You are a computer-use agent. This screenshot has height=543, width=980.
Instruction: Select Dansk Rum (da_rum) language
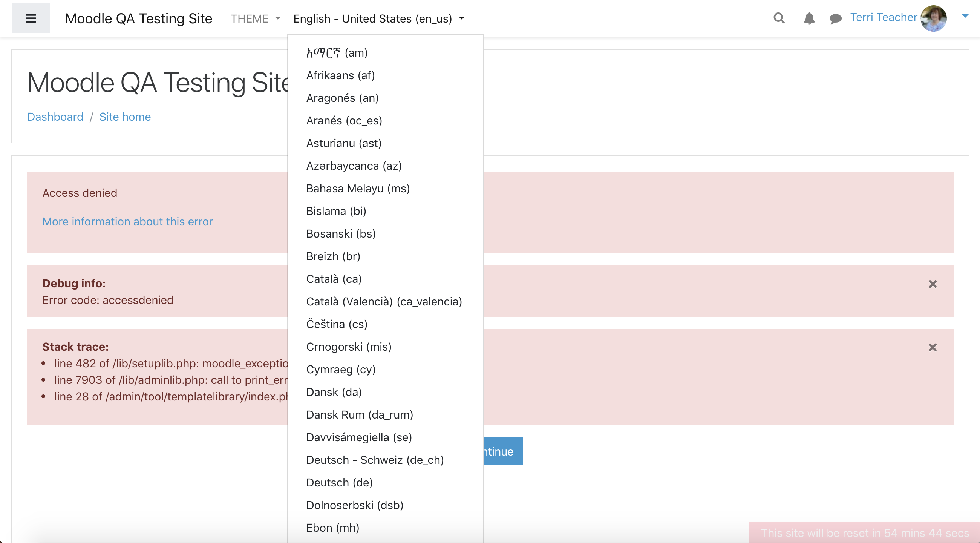[385, 415]
